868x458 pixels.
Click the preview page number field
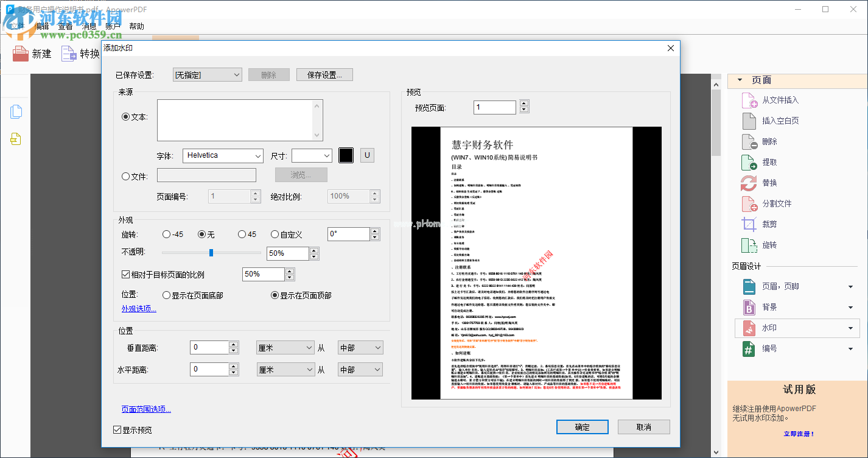(495, 107)
